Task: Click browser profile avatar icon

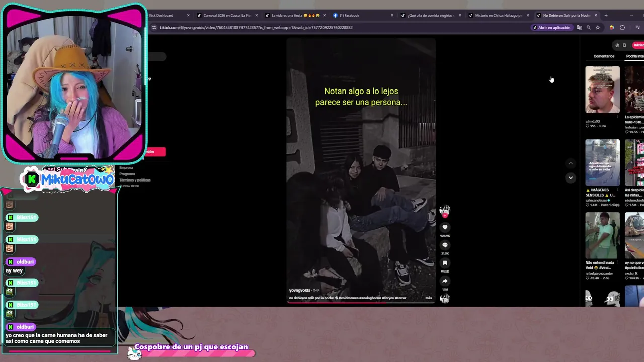Action: 612,27
